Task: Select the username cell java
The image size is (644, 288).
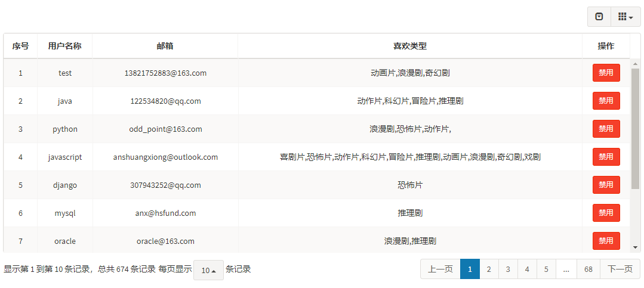Action: point(65,101)
